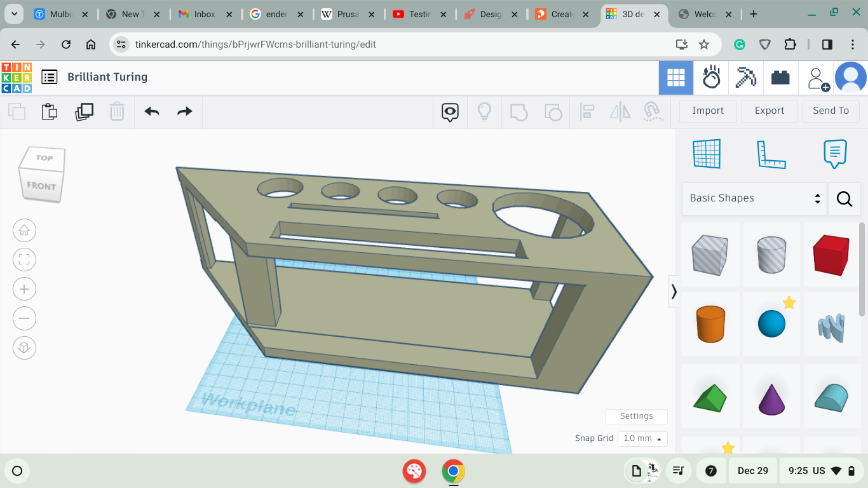Click the Ungroup icon

click(x=553, y=111)
